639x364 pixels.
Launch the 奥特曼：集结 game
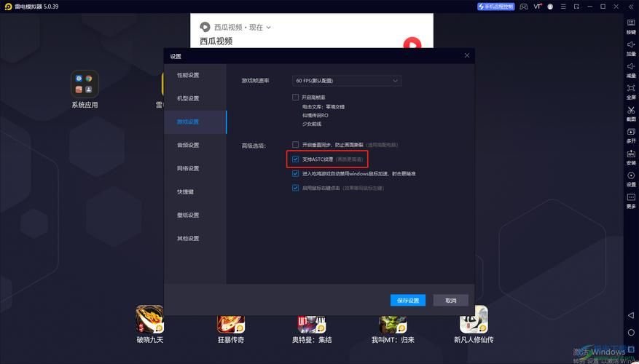312,329
